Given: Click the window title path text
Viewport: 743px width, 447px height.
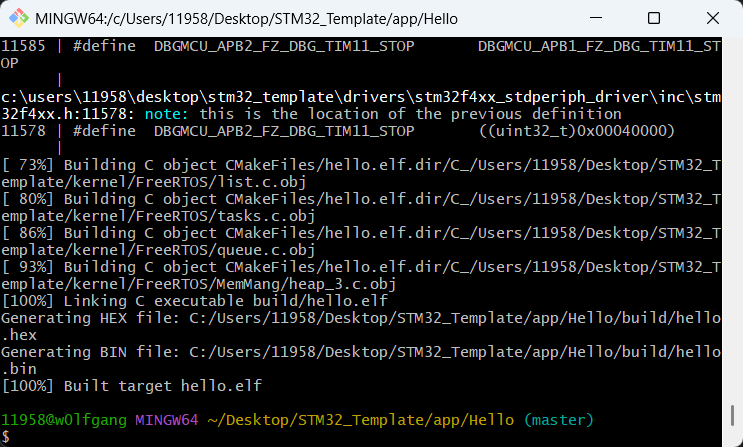Looking at the screenshot, I should coord(228,19).
